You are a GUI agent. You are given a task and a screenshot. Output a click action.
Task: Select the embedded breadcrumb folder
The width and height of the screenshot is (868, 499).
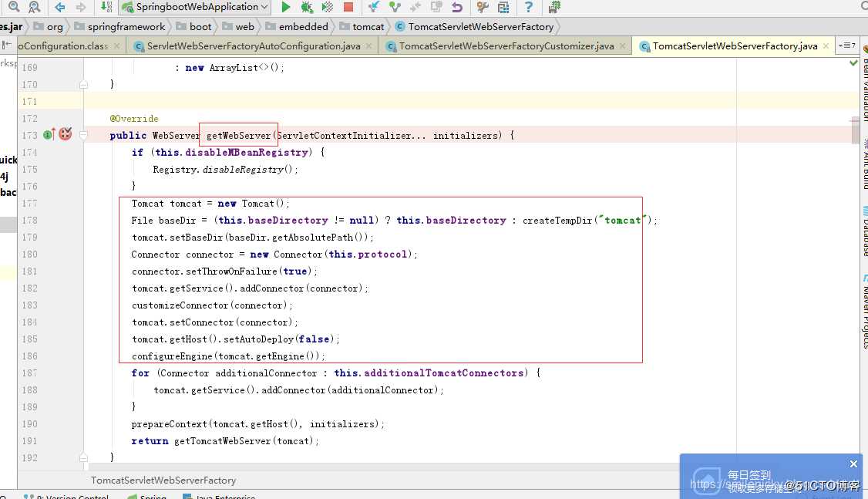297,26
